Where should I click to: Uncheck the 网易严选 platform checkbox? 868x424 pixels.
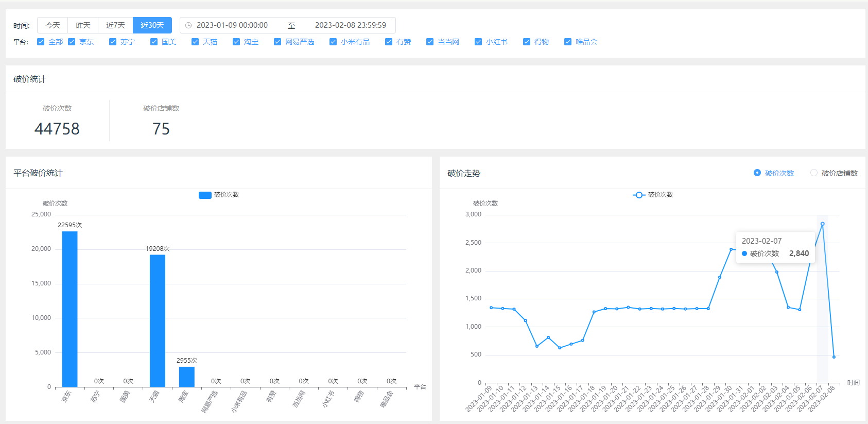[x=277, y=42]
